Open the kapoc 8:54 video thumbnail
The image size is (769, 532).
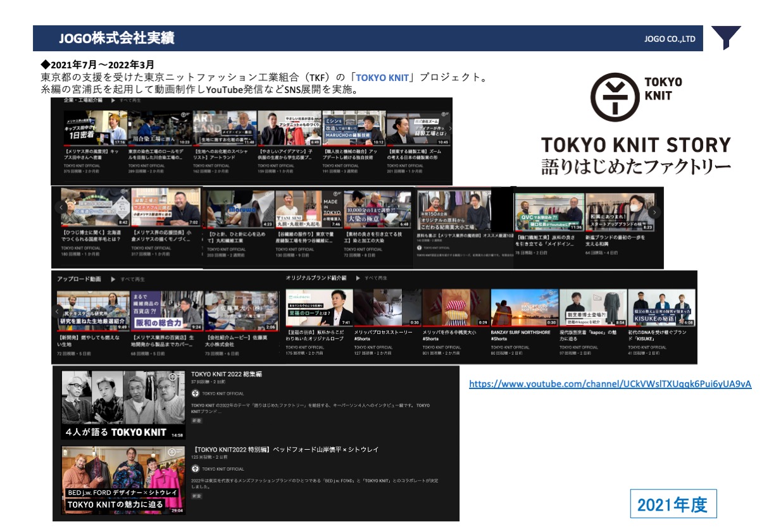click(593, 308)
